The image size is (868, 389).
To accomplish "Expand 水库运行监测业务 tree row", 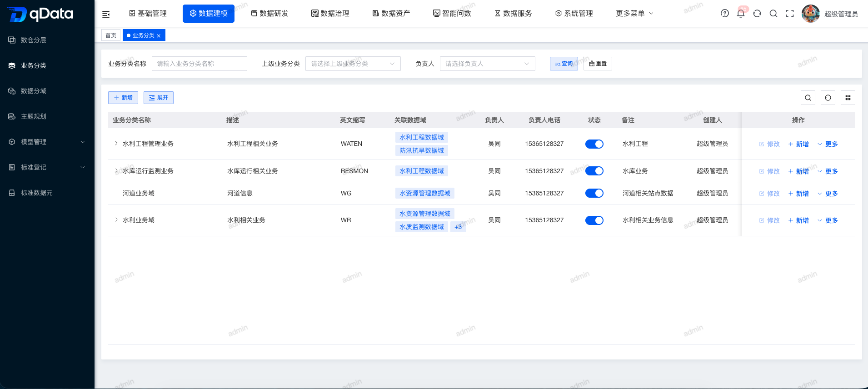I will pyautogui.click(x=116, y=171).
